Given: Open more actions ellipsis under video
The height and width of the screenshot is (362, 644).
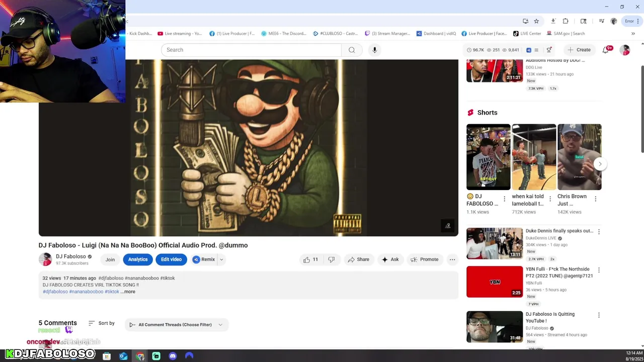Looking at the screenshot, I should (x=452, y=259).
